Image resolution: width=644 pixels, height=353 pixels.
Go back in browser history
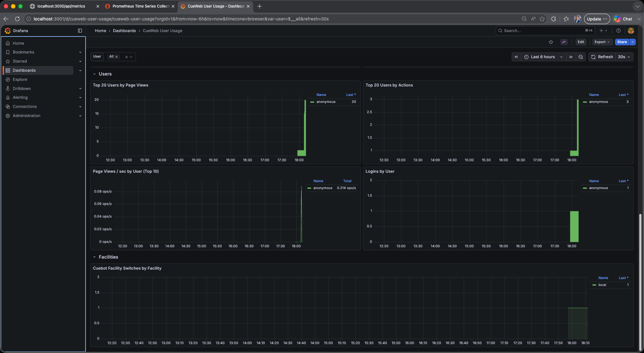[6, 19]
